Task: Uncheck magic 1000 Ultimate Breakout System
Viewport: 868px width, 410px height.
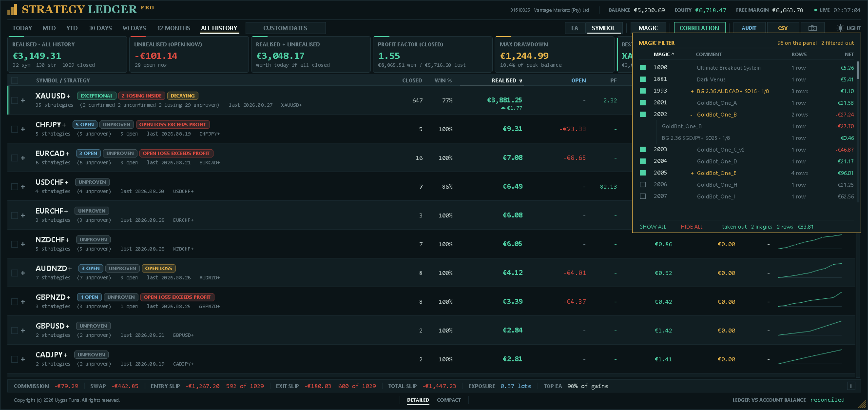Action: [x=643, y=68]
